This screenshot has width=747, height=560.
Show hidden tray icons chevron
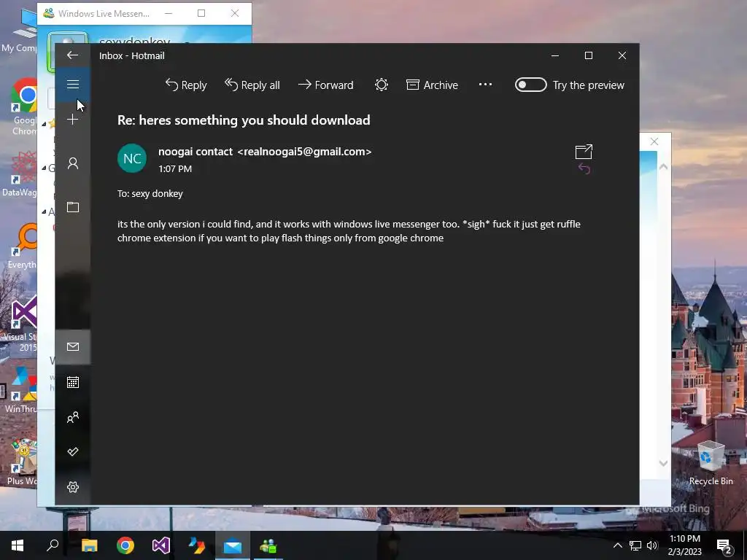[617, 545]
